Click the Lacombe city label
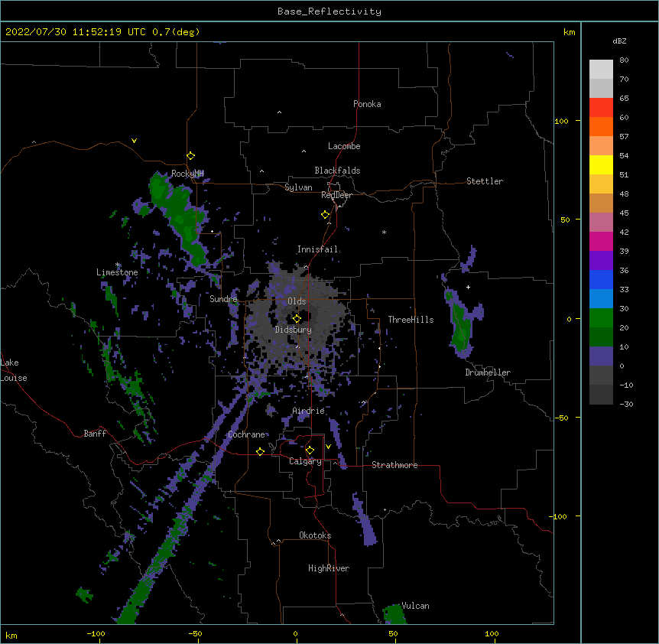This screenshot has width=659, height=644. 344,146
